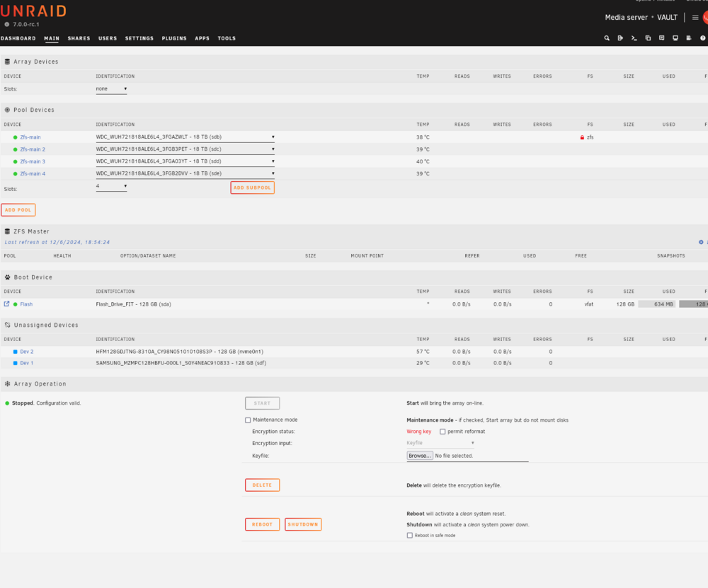Click the logout icon in the top toolbar
708x588 pixels.
(620, 38)
